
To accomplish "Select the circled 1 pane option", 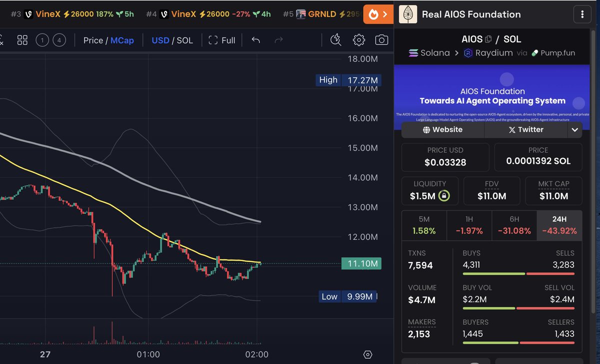I will 42,40.
